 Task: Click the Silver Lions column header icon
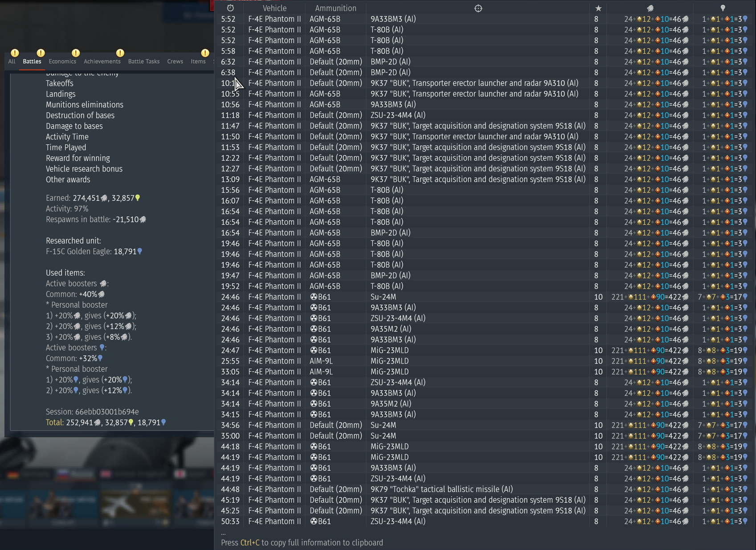650,8
